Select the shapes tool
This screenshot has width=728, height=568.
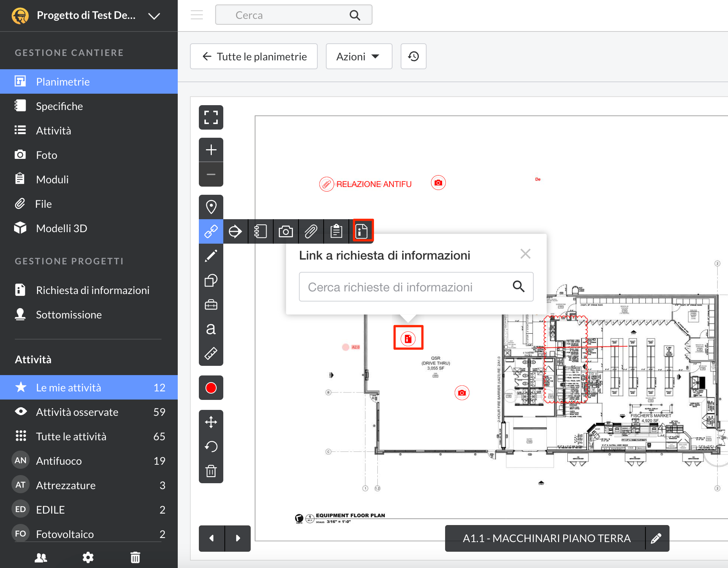[211, 280]
